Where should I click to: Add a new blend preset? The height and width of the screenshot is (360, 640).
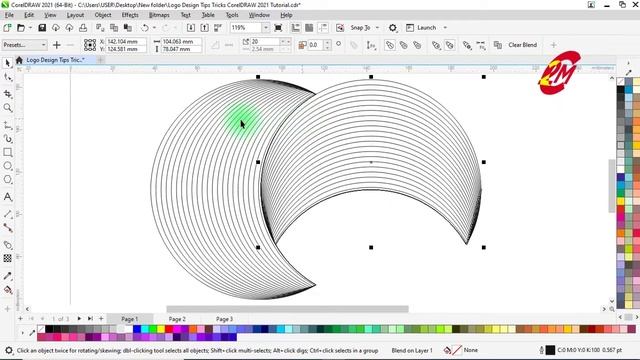pyautogui.click(x=57, y=45)
